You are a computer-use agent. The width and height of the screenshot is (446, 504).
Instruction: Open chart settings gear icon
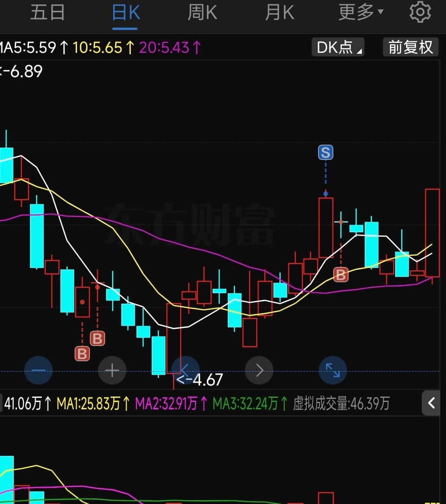(420, 12)
